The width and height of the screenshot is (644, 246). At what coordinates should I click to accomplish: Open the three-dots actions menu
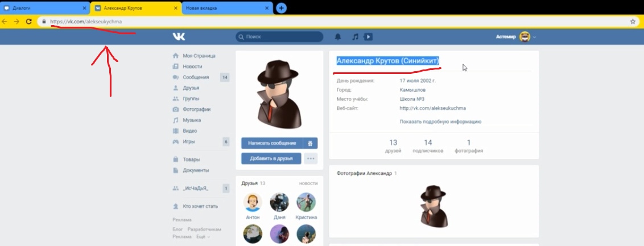[x=311, y=158]
